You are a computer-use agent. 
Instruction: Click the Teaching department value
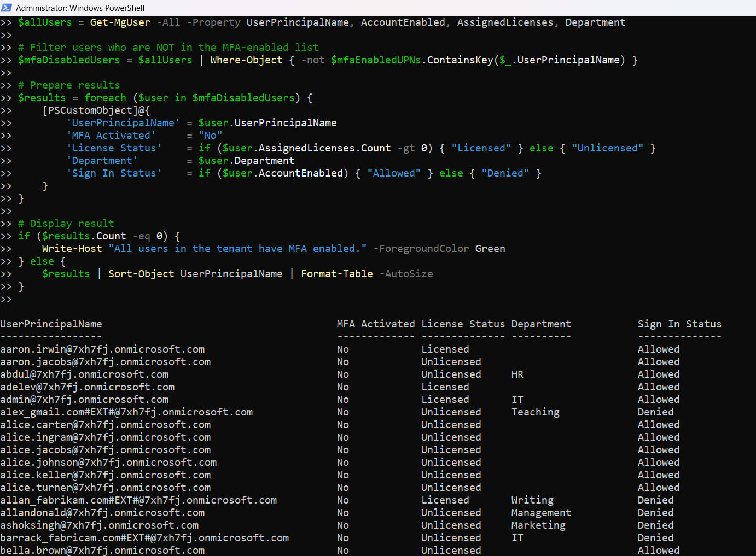coord(535,412)
